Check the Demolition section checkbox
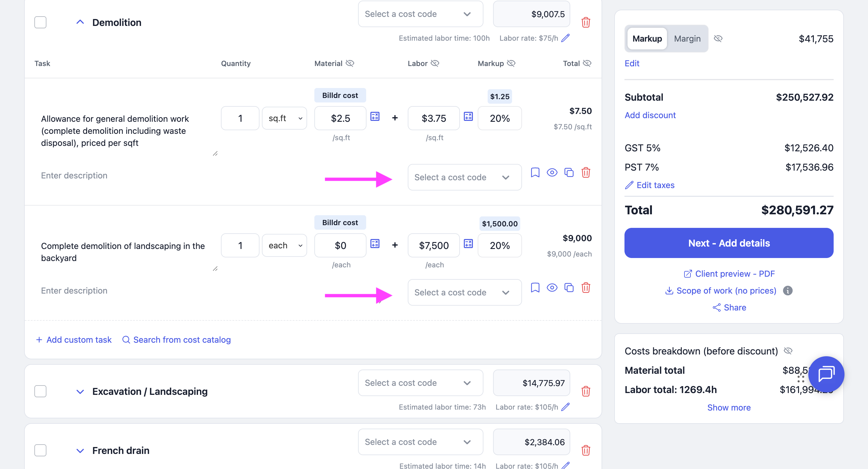The image size is (868, 469). 40,23
